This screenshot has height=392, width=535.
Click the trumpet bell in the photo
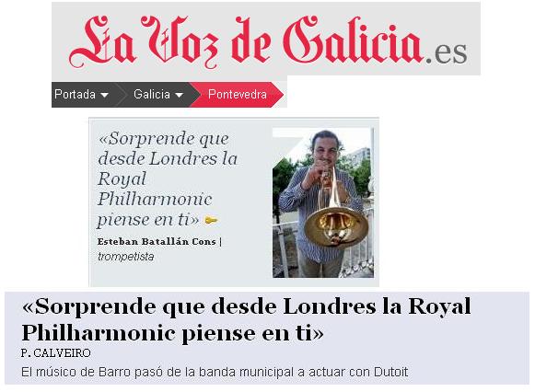(335, 226)
